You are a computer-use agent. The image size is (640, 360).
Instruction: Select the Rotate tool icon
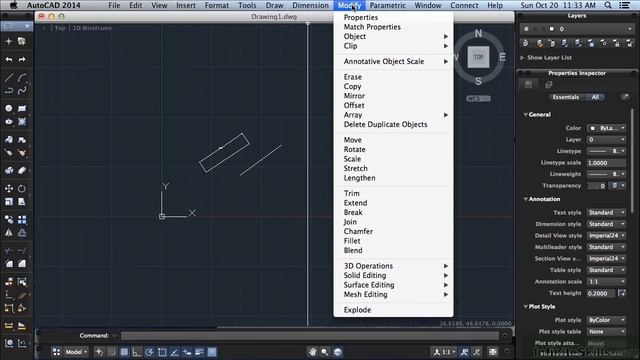pos(22,189)
